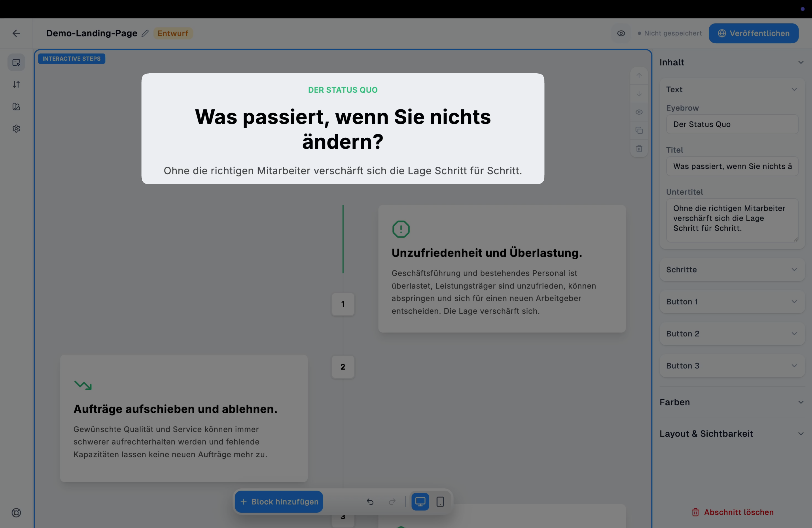Open the reorder sections sidebar icon

click(16, 84)
